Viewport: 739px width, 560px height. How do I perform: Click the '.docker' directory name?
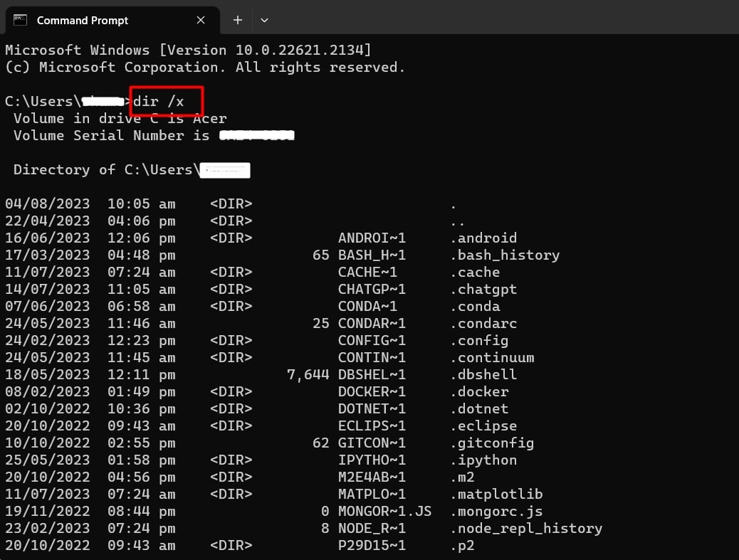pos(479,391)
